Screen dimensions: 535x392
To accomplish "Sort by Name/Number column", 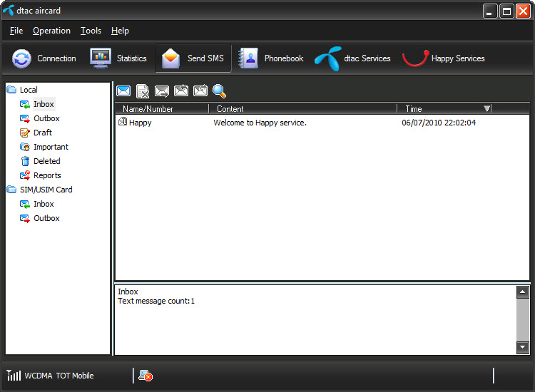I will point(162,109).
